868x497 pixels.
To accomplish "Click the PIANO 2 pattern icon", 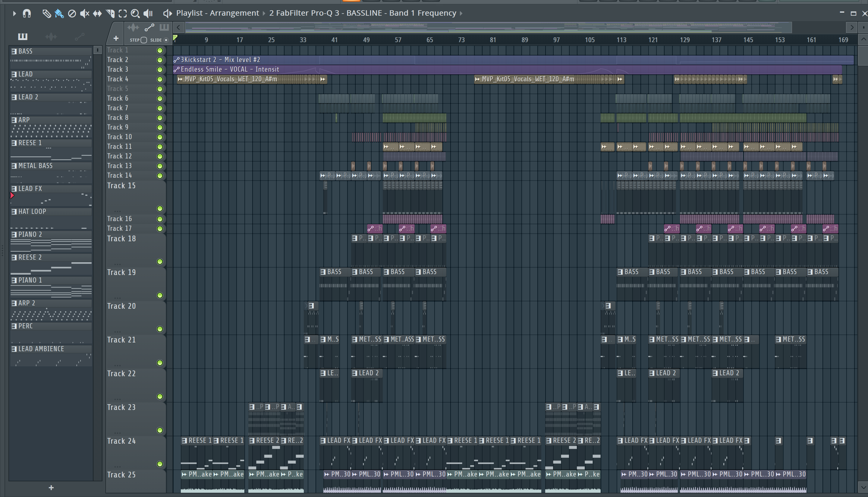I will click(x=14, y=235).
